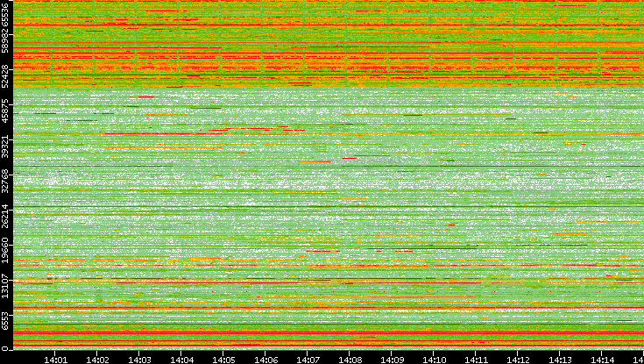Click the 14:05 time axis label
The width and height of the screenshot is (644, 364).
223,360
